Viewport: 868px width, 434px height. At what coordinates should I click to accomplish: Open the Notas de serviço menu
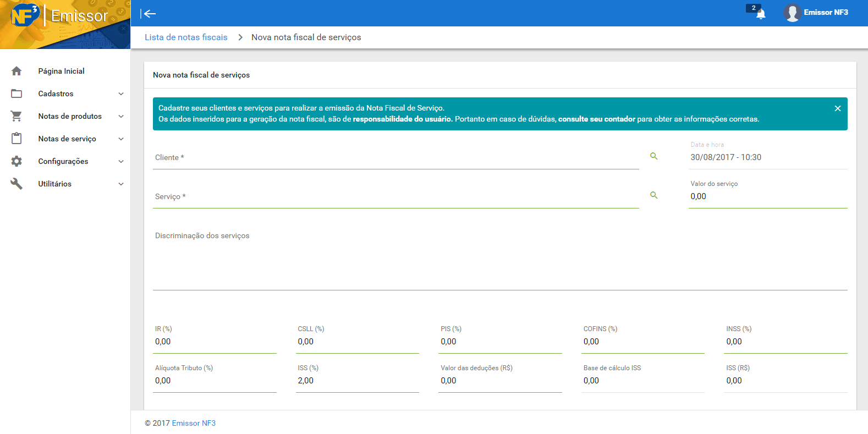[67, 139]
